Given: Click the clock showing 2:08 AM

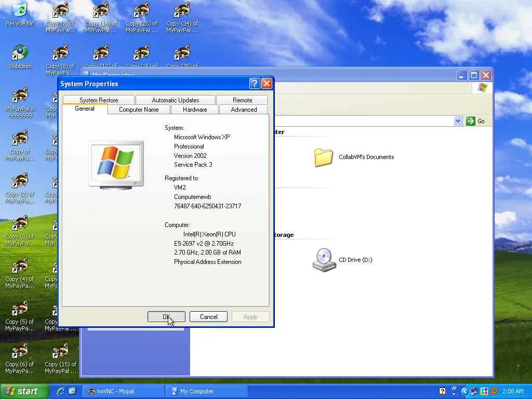Looking at the screenshot, I should click(513, 391).
